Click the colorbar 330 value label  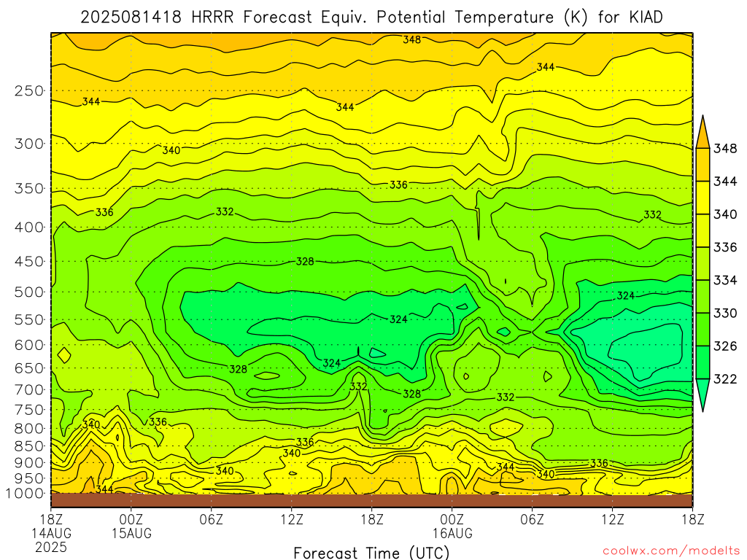coord(725,313)
